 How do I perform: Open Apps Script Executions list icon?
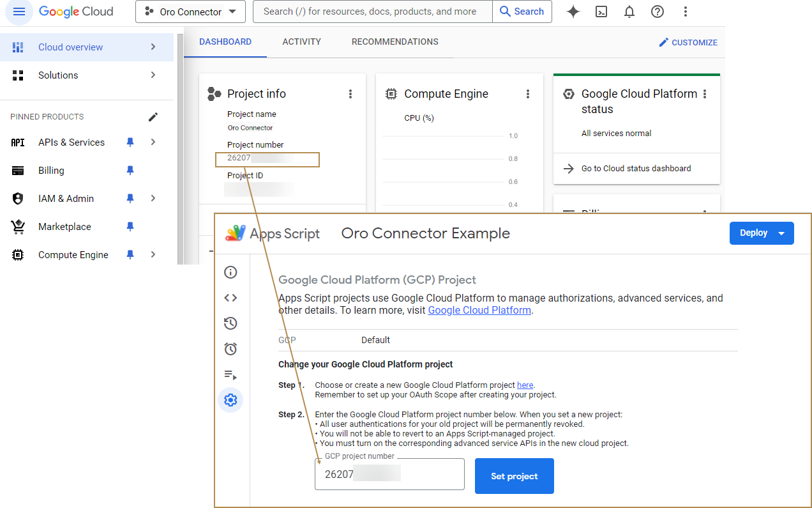230,374
